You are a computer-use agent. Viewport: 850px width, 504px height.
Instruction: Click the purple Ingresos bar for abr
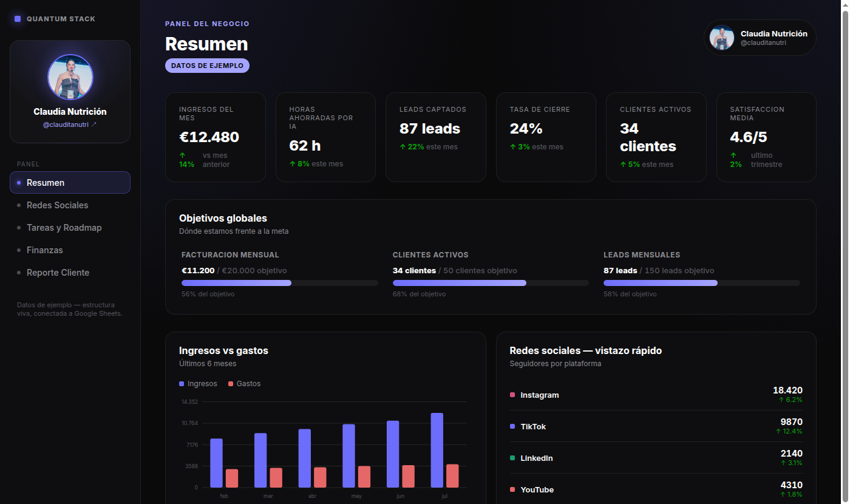pyautogui.click(x=305, y=458)
